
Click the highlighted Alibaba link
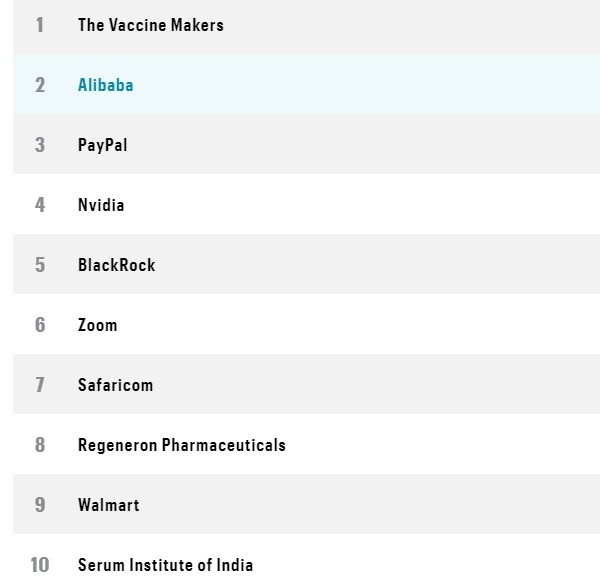pyautogui.click(x=105, y=85)
